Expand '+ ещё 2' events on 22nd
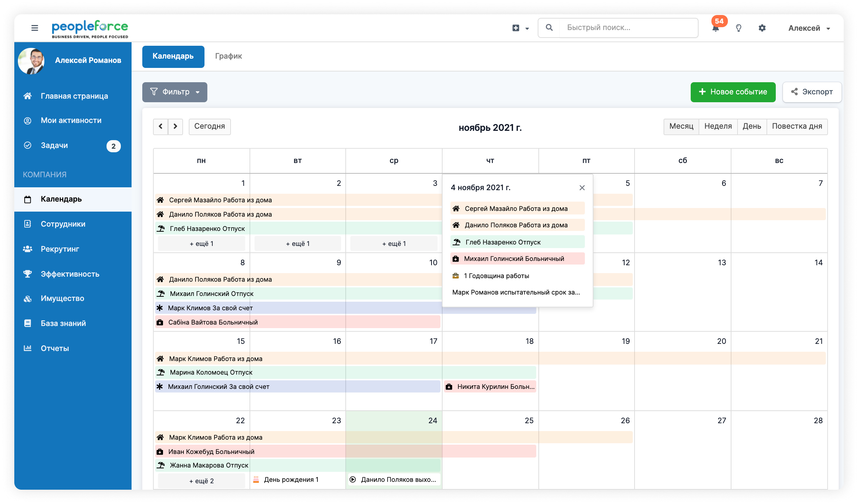Viewport: 858px width, 504px height. click(x=202, y=481)
